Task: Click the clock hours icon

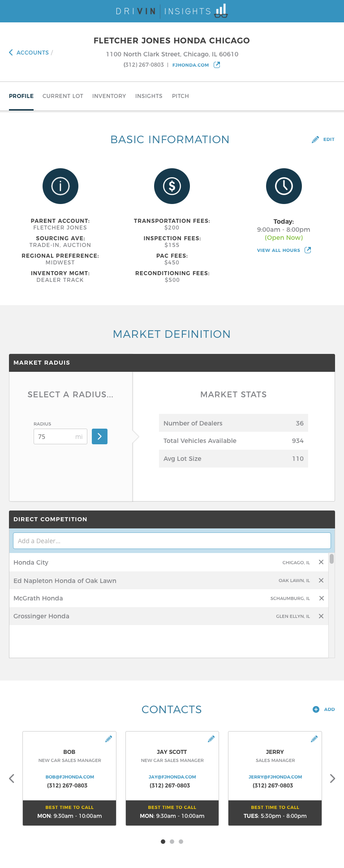Action: click(284, 186)
